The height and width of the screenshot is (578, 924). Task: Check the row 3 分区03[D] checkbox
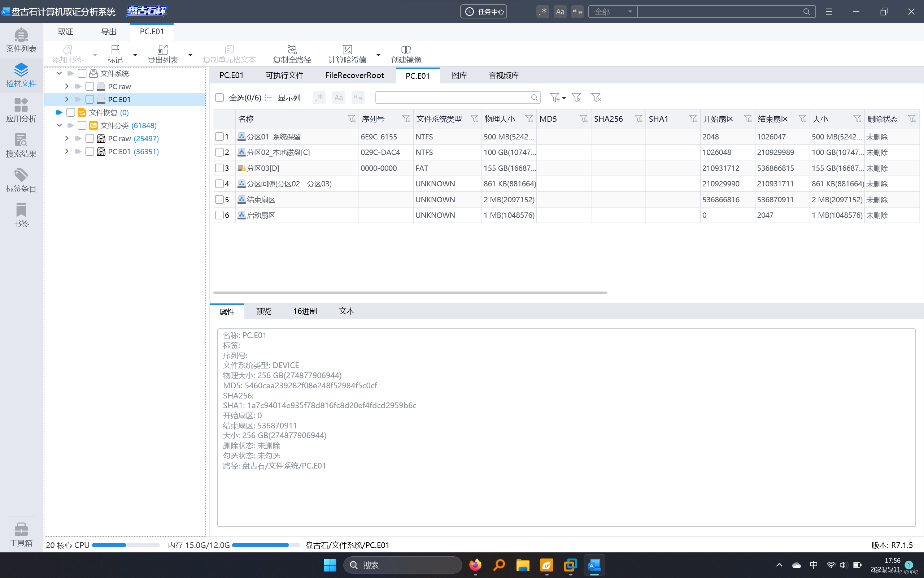pyautogui.click(x=219, y=168)
